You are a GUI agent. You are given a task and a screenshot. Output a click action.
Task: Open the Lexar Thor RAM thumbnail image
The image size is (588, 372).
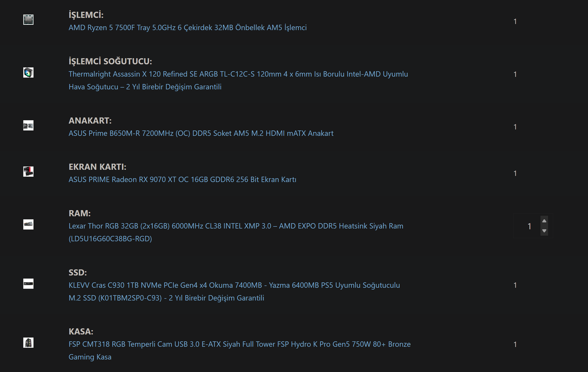pos(28,225)
